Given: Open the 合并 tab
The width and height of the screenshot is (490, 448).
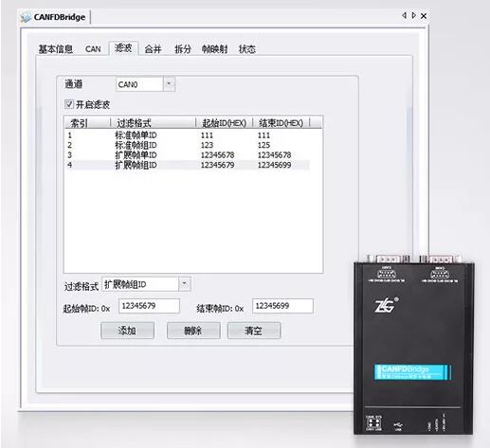Looking at the screenshot, I should [153, 49].
